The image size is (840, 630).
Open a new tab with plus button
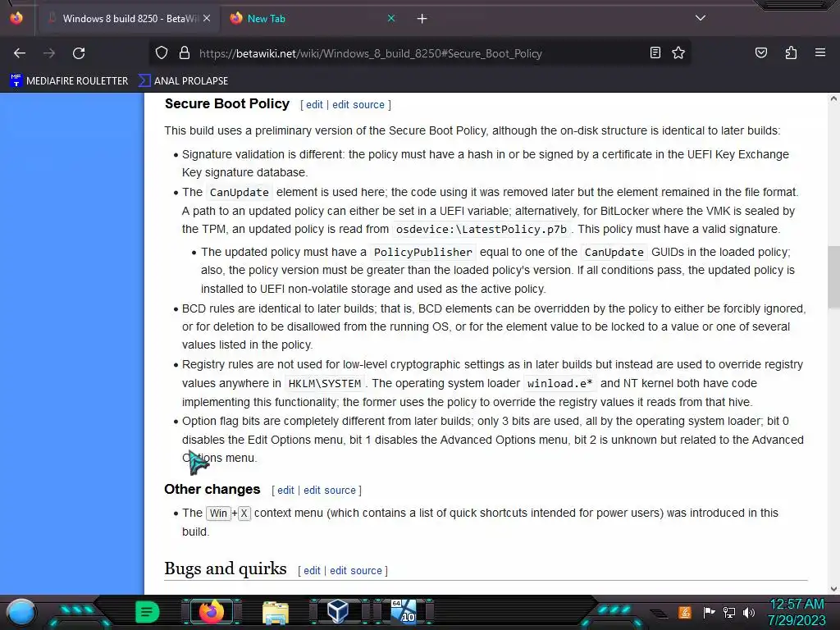point(422,19)
